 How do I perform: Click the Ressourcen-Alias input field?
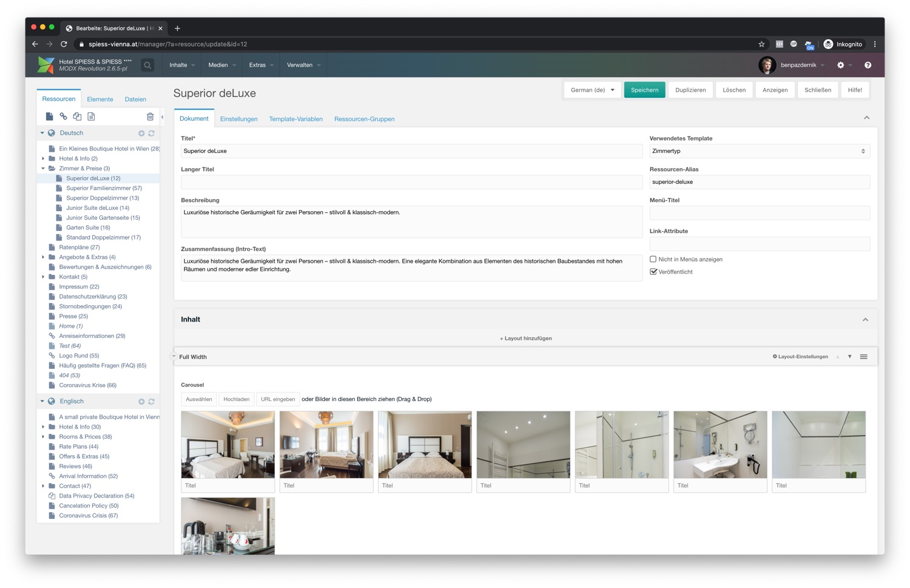pos(760,182)
